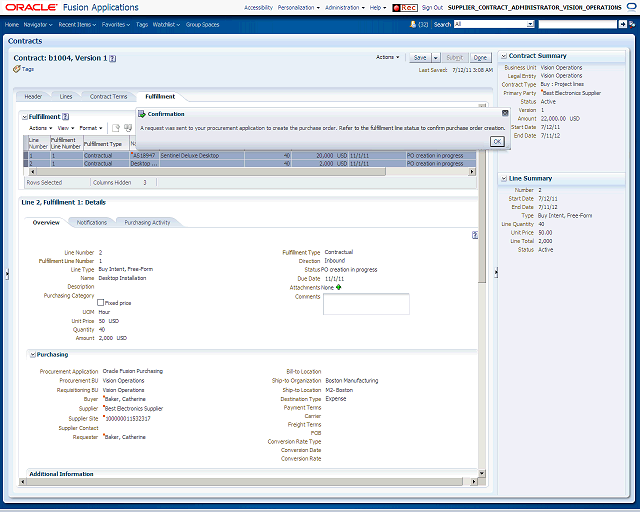Collapse the Purchasing section

click(33, 355)
